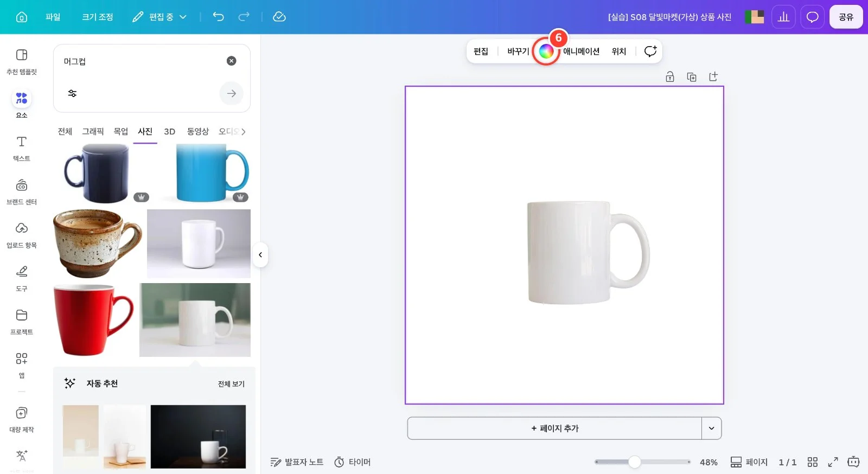Click the 공유 share button
The image size is (868, 474).
point(846,17)
